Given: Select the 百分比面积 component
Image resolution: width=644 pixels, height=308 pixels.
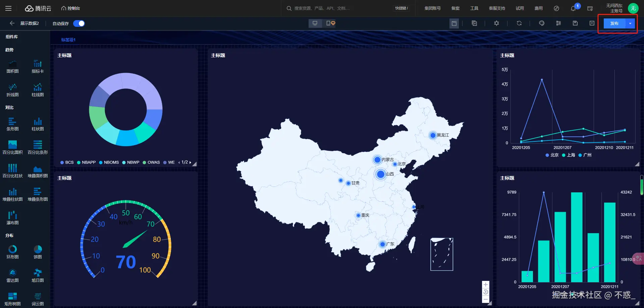Looking at the screenshot, I should point(12,147).
